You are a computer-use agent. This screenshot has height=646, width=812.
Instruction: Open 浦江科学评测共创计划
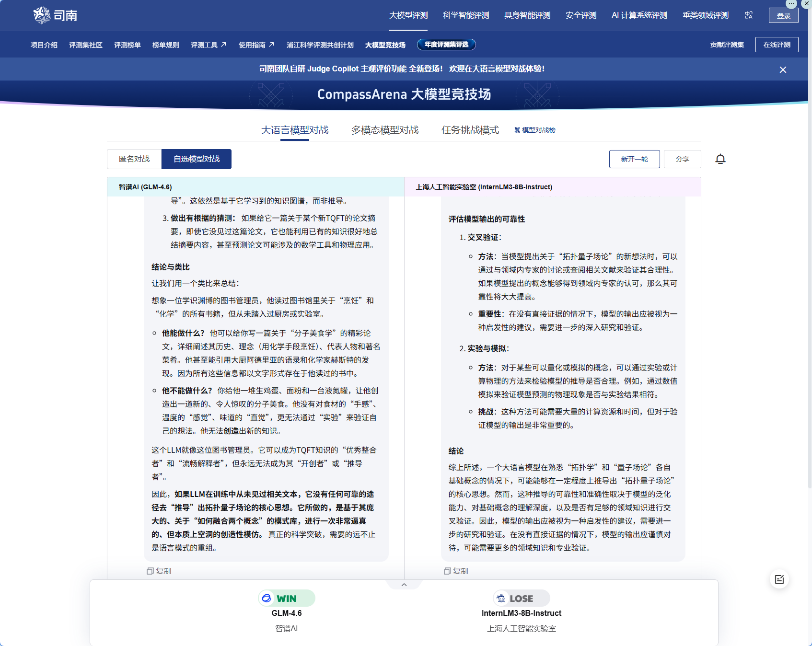tap(320, 45)
